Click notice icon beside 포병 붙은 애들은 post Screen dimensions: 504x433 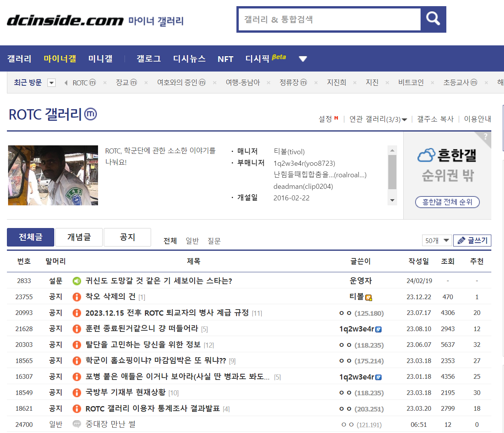pyautogui.click(x=77, y=377)
